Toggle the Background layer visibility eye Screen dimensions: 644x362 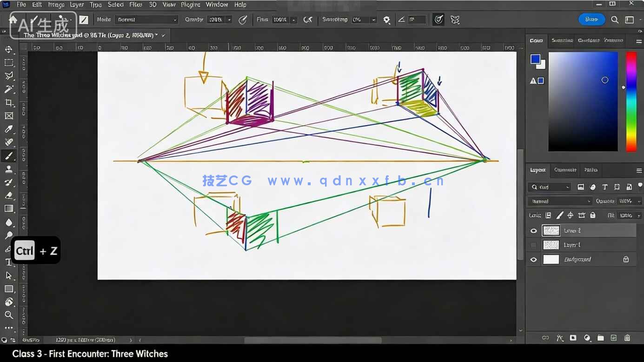(533, 260)
